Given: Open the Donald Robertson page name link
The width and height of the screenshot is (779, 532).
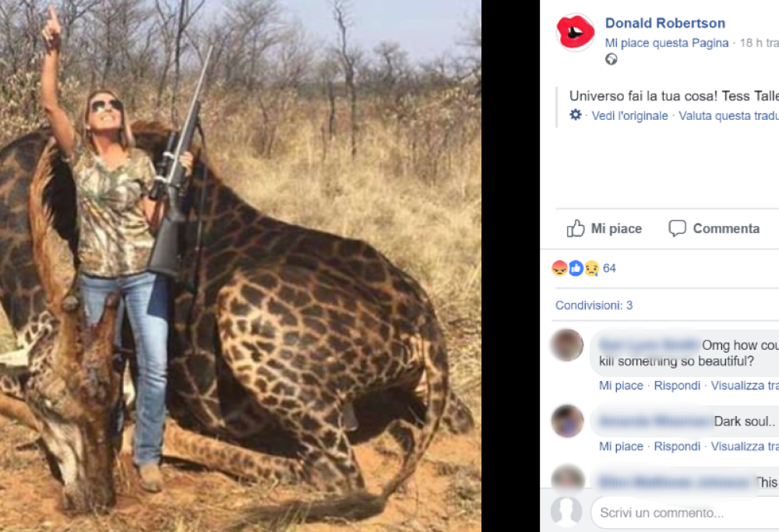Looking at the screenshot, I should (x=664, y=23).
